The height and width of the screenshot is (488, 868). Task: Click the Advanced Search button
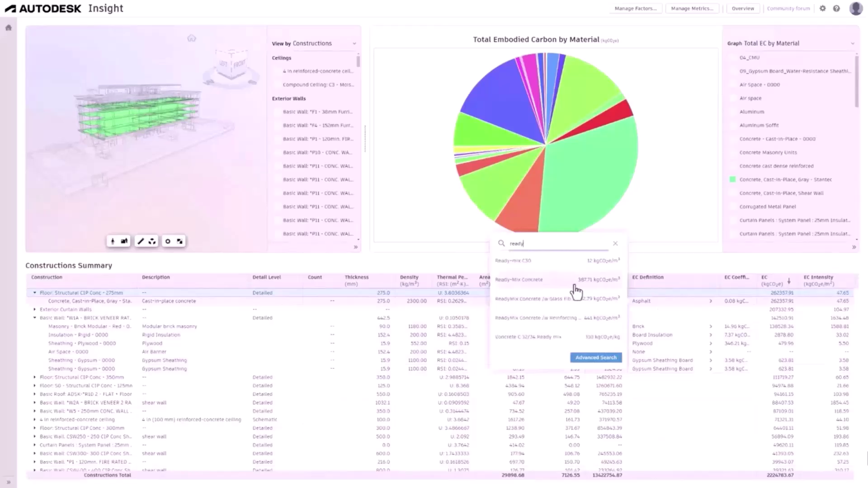pyautogui.click(x=595, y=357)
